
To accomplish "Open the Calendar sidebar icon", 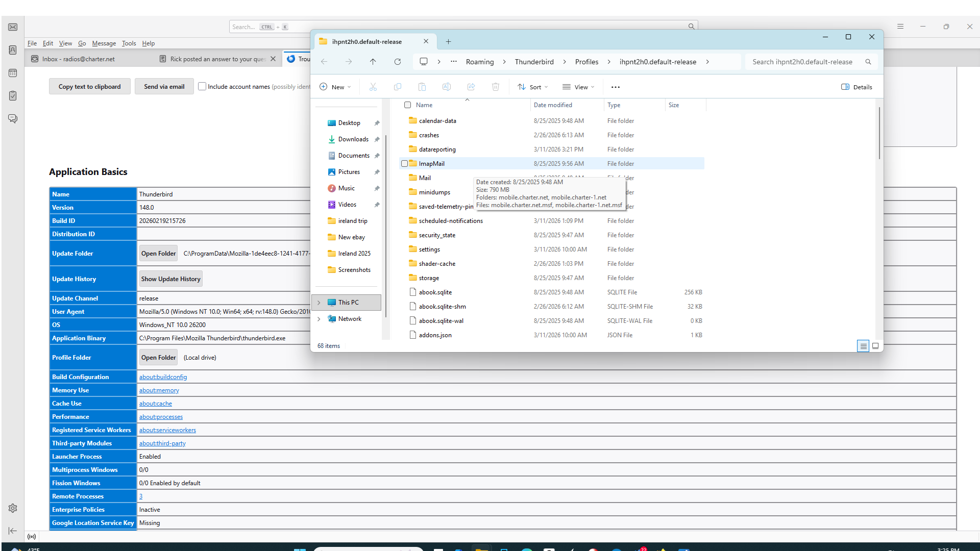I will point(13,73).
